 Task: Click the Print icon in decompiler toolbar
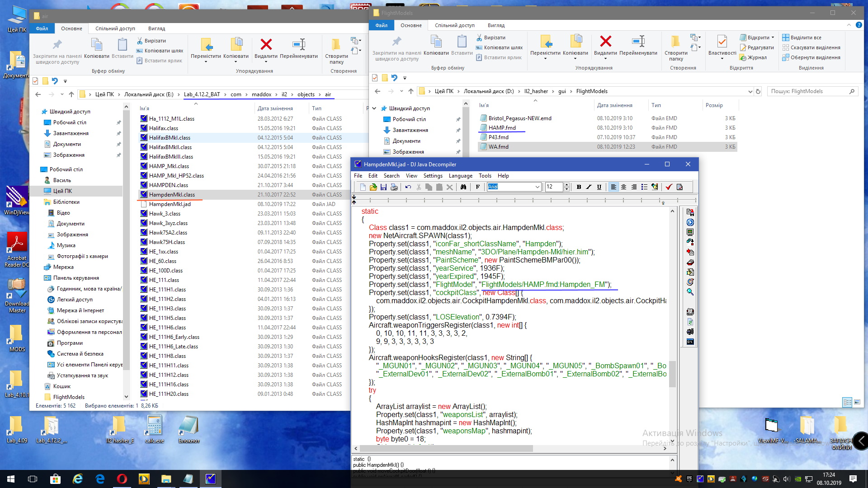click(x=394, y=187)
